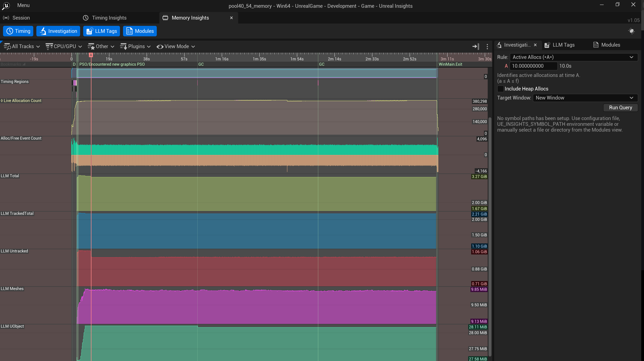Image resolution: width=644 pixels, height=361 pixels.
Task: Click the Plugins tracks icon
Action: pyautogui.click(x=123, y=46)
